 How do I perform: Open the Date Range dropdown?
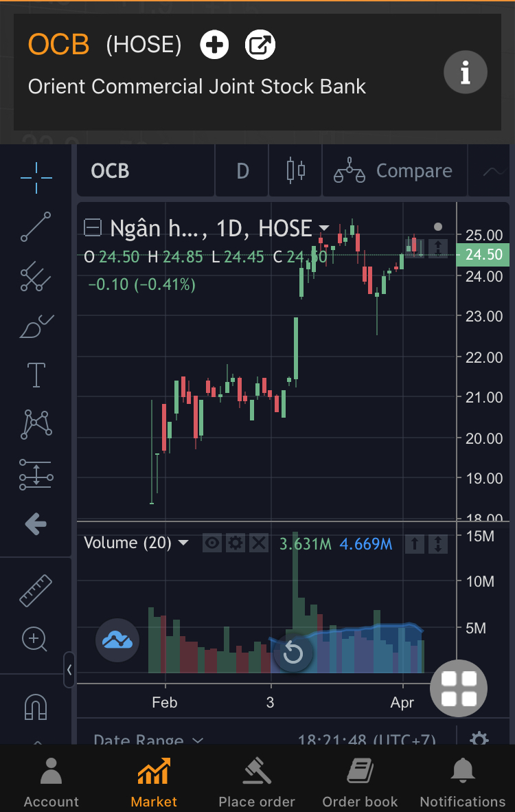(x=148, y=739)
